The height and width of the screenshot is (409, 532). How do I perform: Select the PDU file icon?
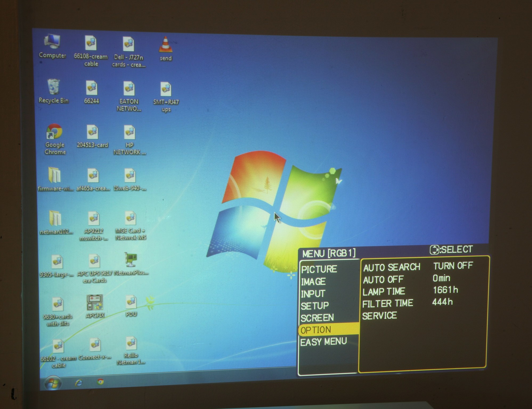131,306
